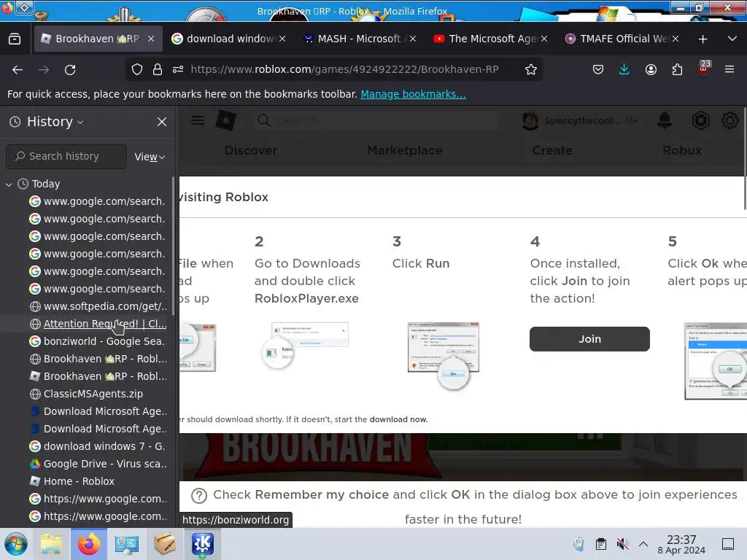
Task: Open the site permissions icon in address bar
Action: pyautogui.click(x=178, y=69)
